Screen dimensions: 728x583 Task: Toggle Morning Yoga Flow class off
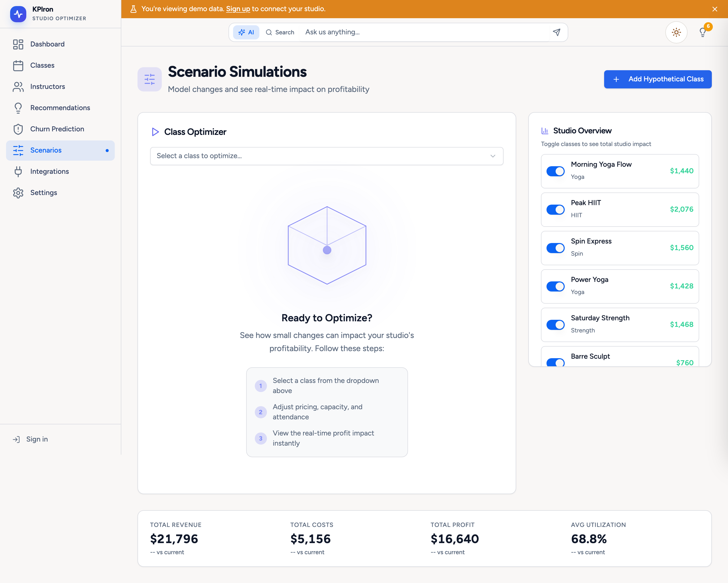point(555,172)
